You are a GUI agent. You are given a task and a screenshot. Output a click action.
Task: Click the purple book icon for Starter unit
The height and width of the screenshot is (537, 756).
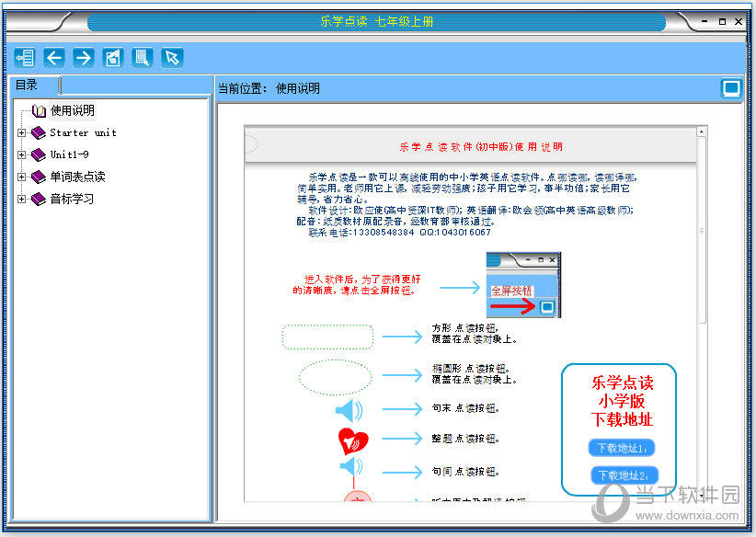coord(38,132)
